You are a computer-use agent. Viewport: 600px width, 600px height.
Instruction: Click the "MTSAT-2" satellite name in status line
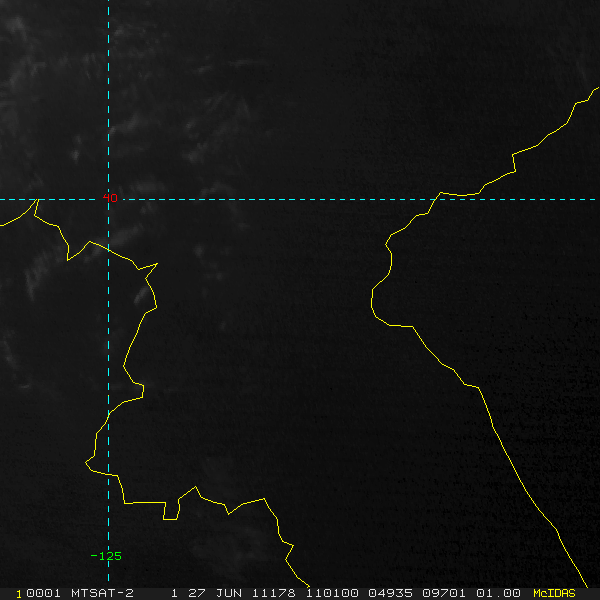click(102, 593)
